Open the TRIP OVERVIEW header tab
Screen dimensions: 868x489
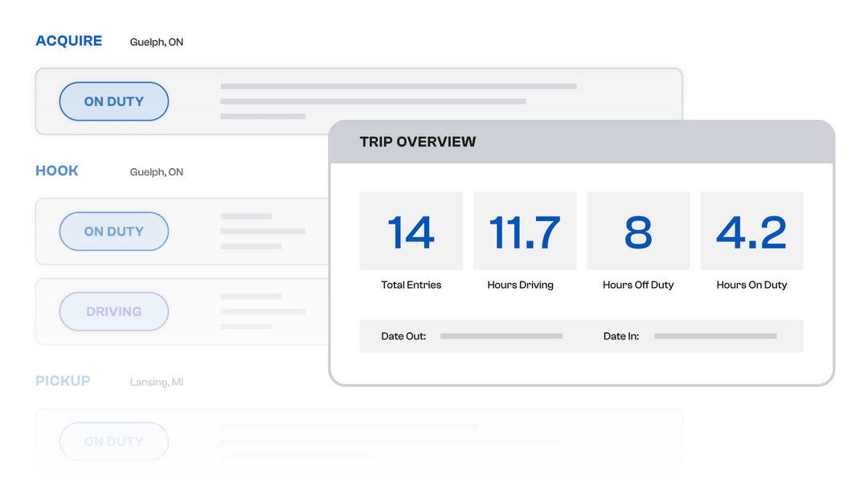pyautogui.click(x=419, y=142)
